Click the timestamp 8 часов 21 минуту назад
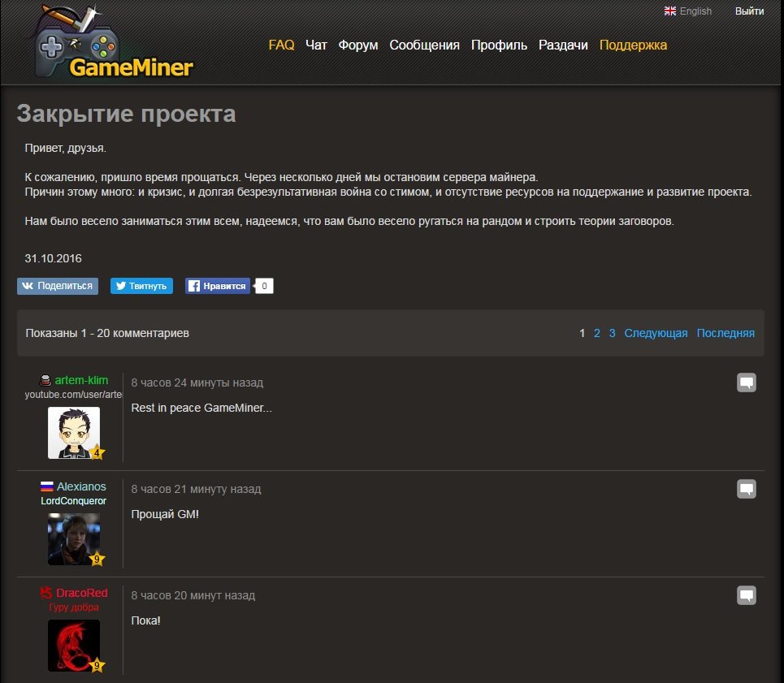This screenshot has height=683, width=784. 196,489
